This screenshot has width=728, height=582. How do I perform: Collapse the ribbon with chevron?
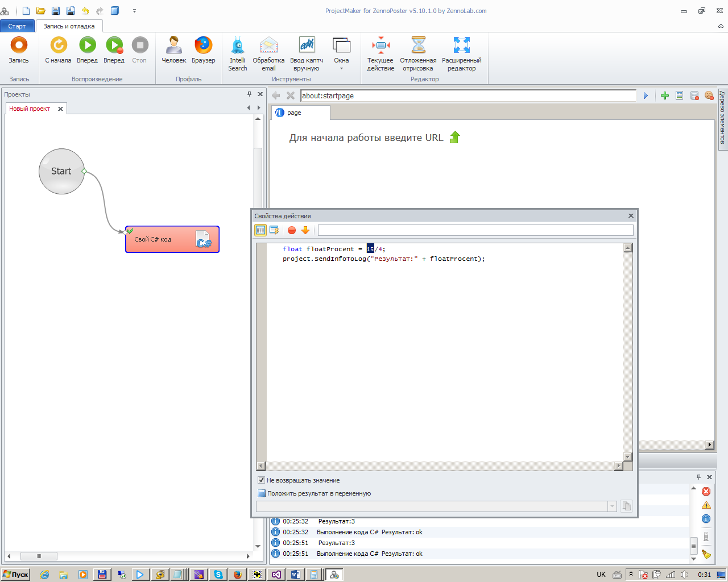pyautogui.click(x=721, y=26)
